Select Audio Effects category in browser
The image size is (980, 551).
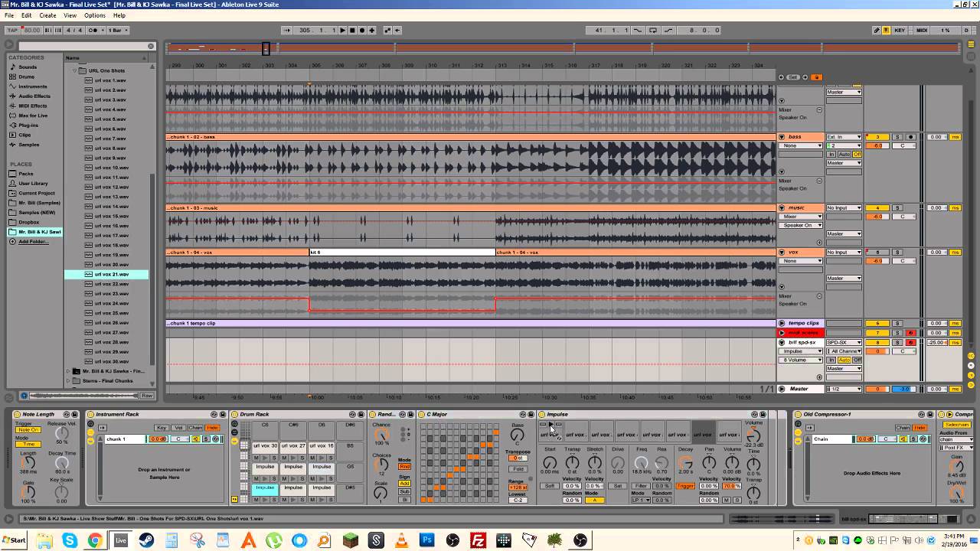point(34,96)
